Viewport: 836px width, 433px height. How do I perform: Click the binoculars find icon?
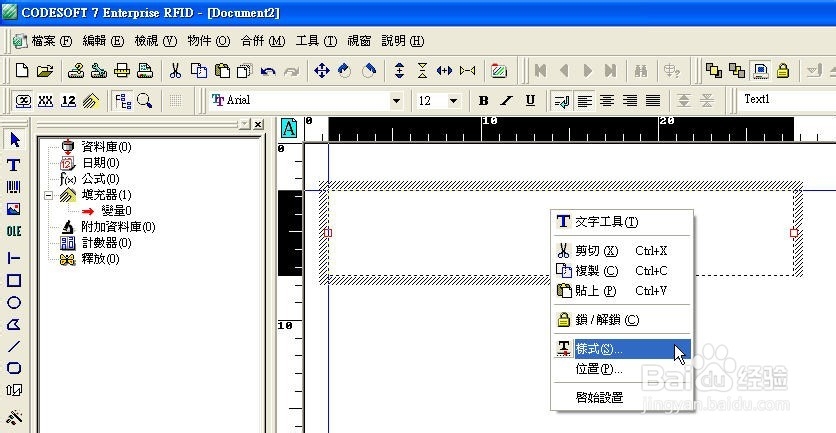coord(640,71)
